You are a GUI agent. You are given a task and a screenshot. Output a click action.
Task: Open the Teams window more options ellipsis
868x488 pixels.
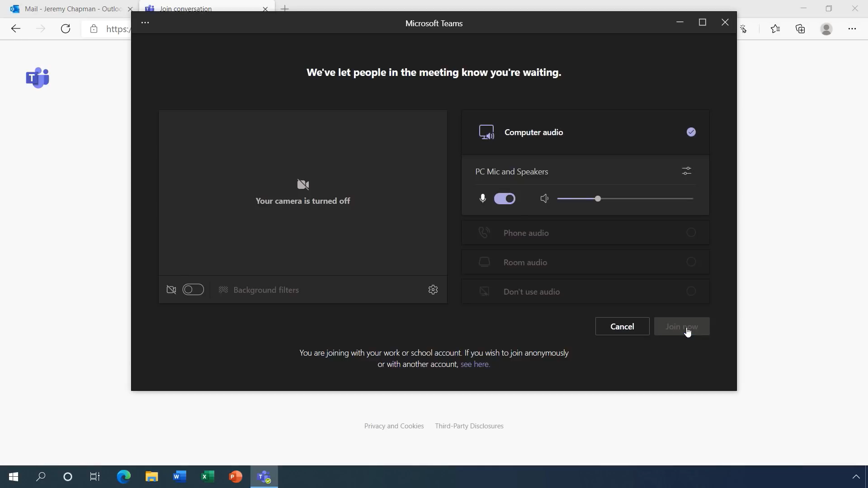tap(145, 23)
